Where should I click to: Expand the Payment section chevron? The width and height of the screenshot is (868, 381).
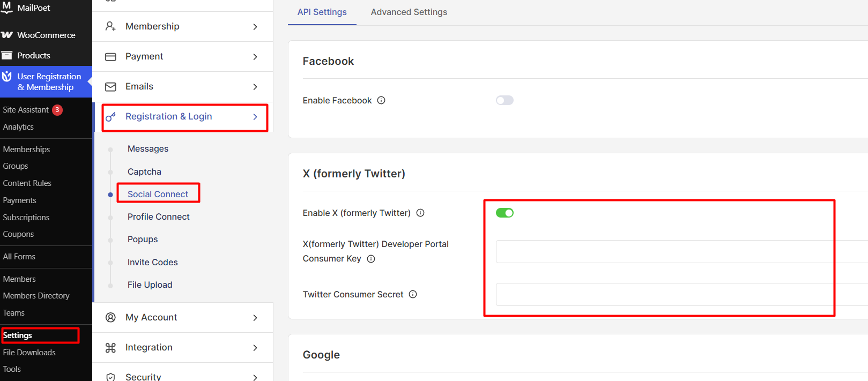(255, 57)
